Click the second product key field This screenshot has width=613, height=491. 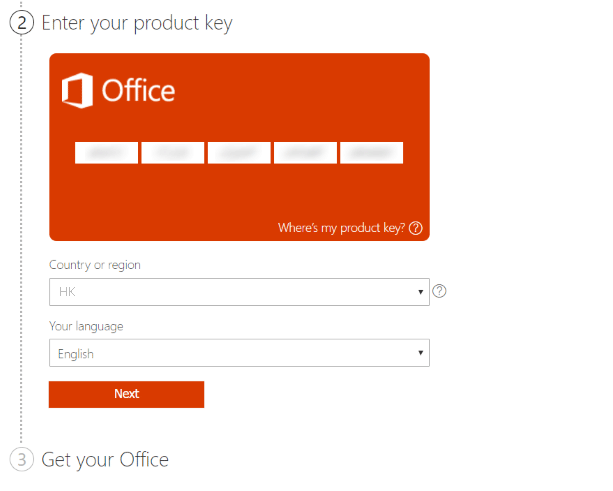(173, 153)
